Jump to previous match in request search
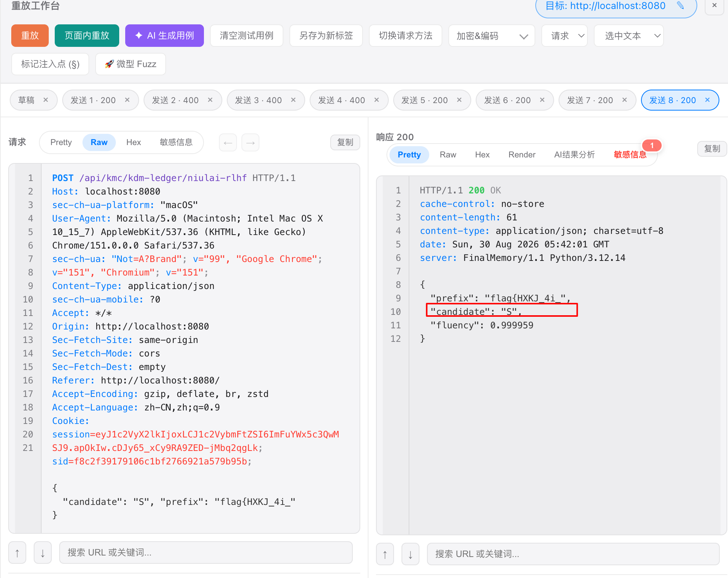728x578 pixels. 17,553
